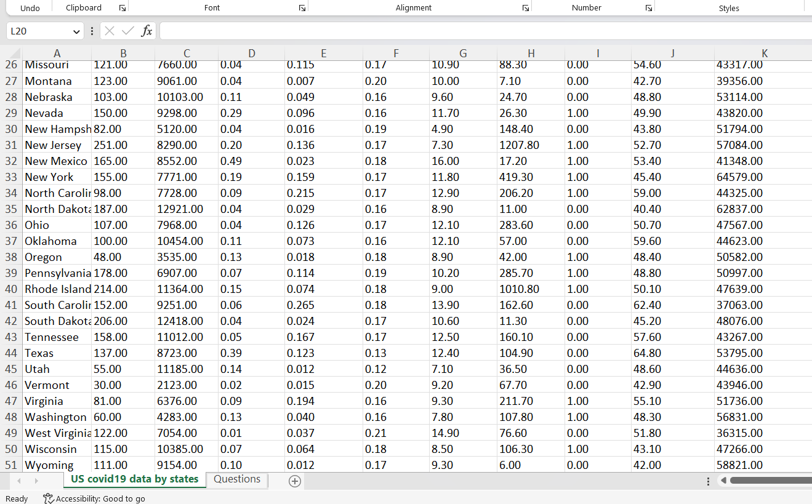Click the Enter checkmark in the formula bar

(x=127, y=30)
